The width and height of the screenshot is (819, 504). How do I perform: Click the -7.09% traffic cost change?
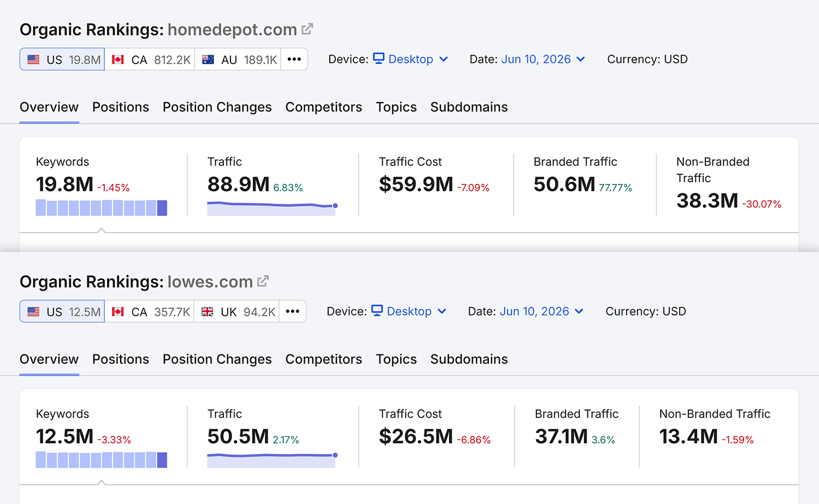473,188
